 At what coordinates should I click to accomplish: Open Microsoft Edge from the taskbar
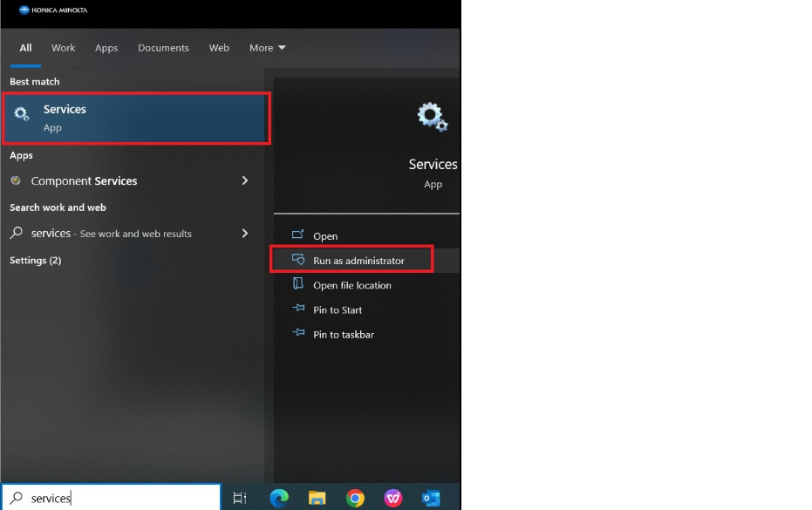click(x=278, y=498)
